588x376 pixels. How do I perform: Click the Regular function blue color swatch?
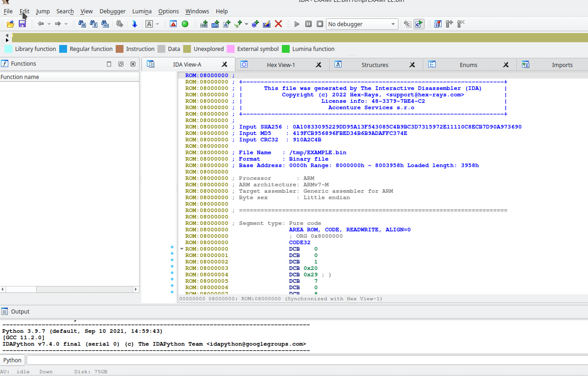63,49
